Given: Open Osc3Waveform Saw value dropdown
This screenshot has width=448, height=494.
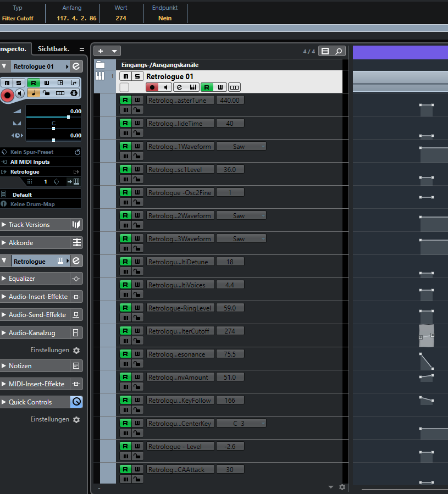Looking at the screenshot, I should [x=241, y=238].
